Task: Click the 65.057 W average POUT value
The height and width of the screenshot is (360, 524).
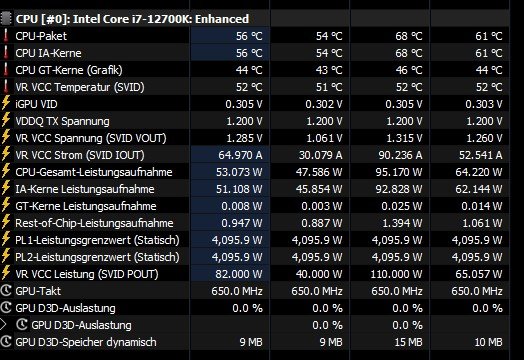Action: click(479, 274)
